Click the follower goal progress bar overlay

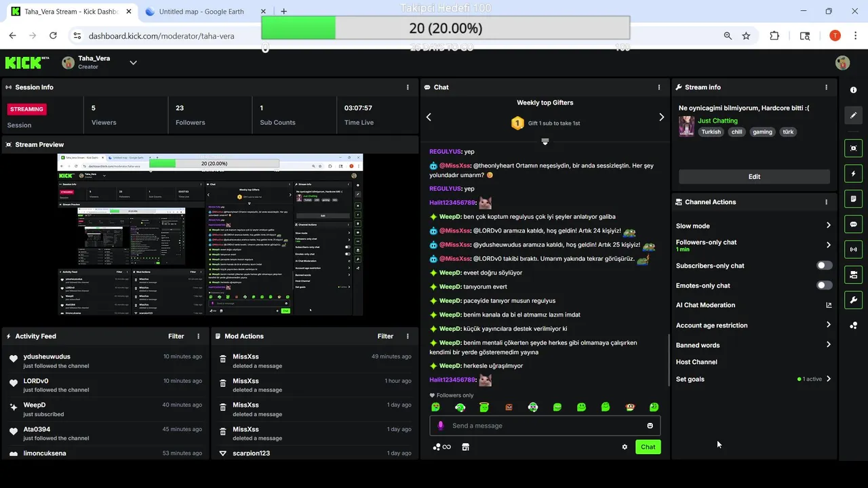446,28
